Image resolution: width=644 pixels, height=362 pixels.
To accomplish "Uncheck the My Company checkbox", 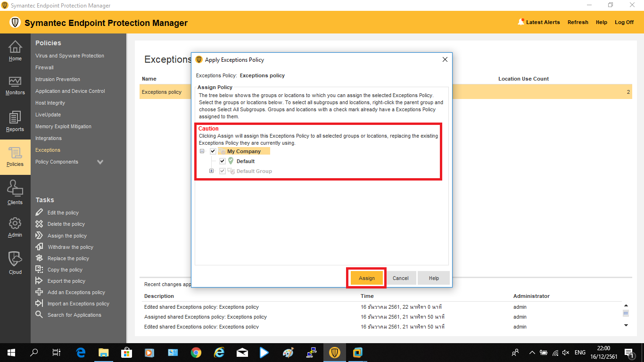I will pos(213,151).
